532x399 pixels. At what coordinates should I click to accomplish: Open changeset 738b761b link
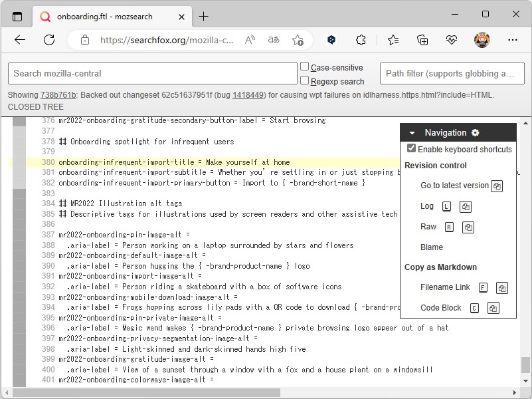point(58,95)
